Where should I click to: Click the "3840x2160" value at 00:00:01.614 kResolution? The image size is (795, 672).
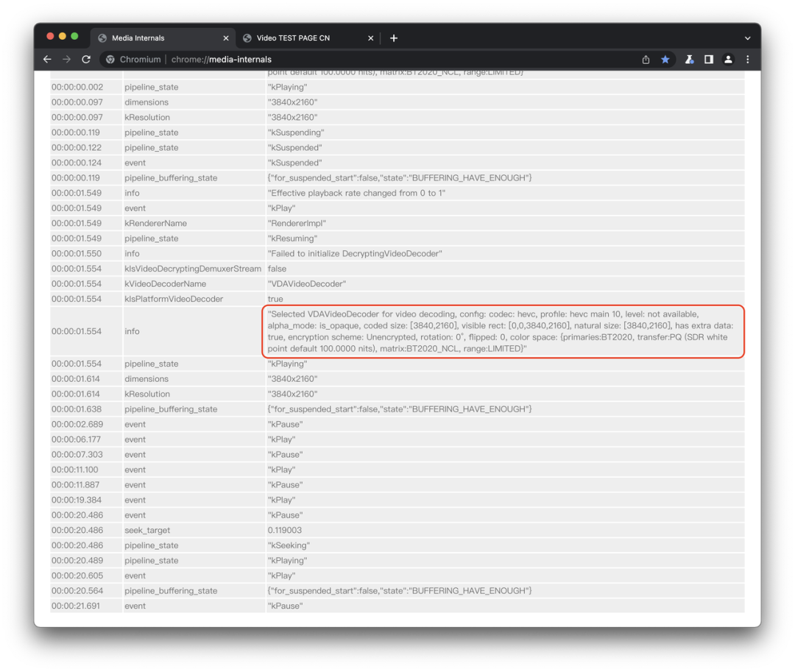292,394
